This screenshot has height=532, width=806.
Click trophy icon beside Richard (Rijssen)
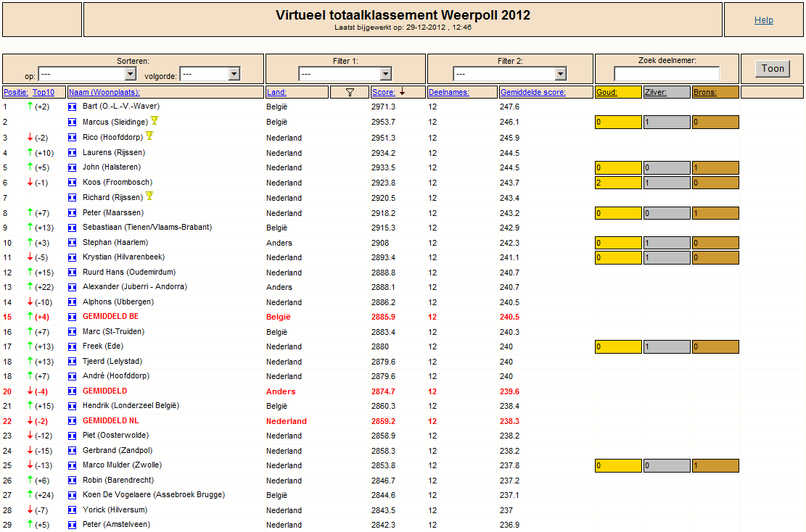(x=149, y=196)
